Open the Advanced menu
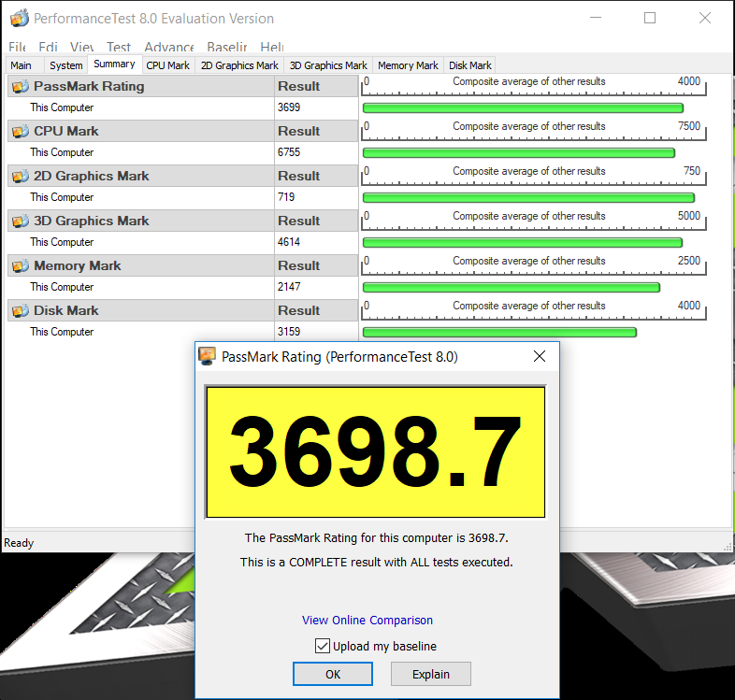This screenshot has width=735, height=700. (x=169, y=47)
